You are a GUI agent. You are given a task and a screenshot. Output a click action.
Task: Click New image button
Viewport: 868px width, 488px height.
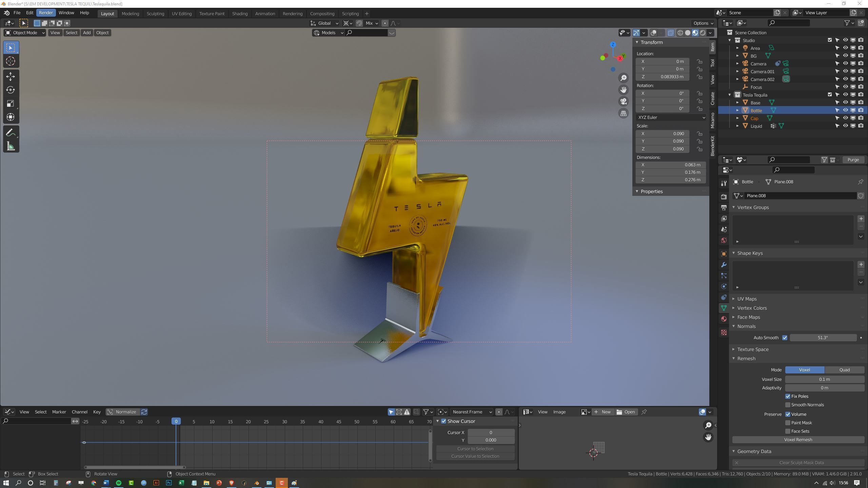coord(603,412)
